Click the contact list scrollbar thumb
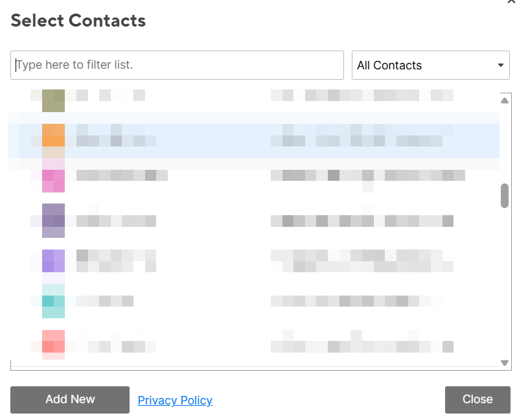Screen dimensions: 517x420 click(505, 196)
